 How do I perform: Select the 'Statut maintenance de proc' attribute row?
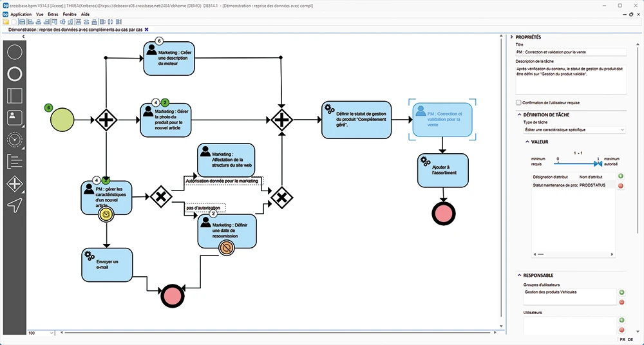(574, 185)
